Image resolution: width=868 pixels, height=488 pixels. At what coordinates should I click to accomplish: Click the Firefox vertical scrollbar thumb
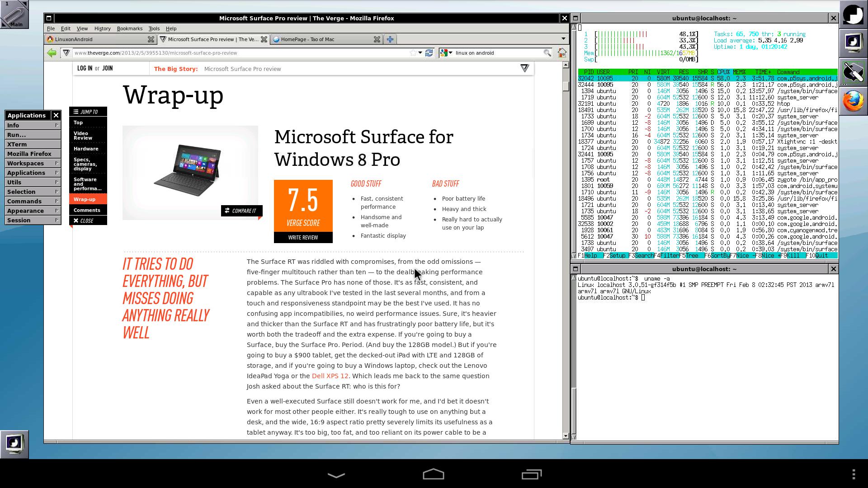[x=566, y=86]
